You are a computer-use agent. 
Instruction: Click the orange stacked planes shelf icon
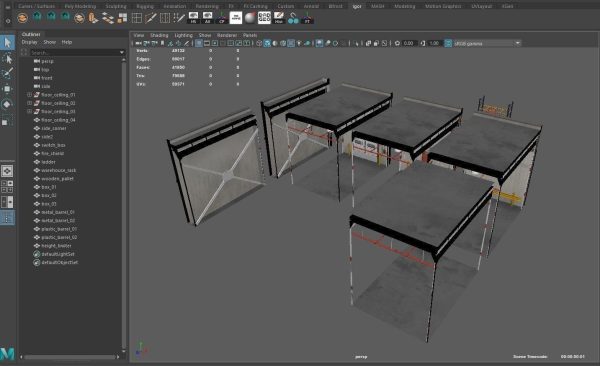[x=108, y=18]
